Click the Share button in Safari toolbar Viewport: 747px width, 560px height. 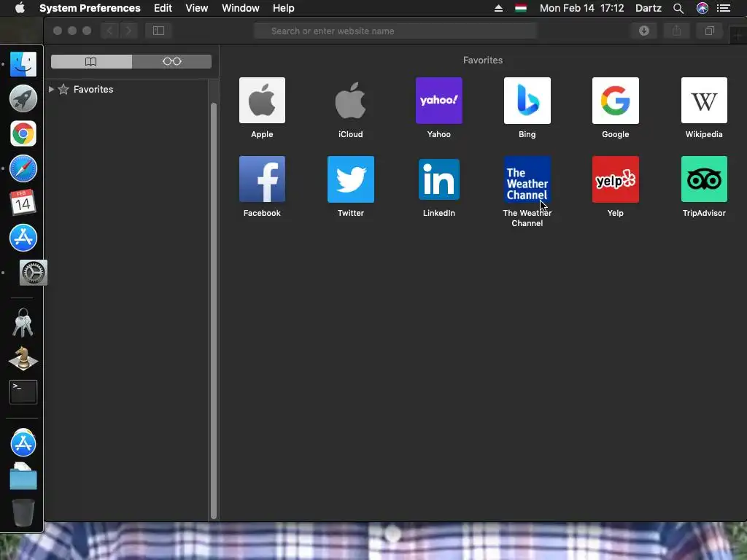[x=676, y=31]
